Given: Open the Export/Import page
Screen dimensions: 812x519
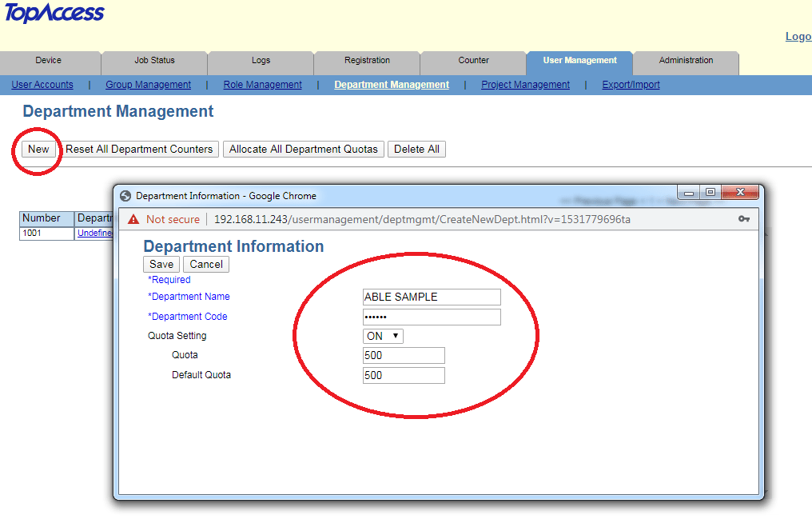Looking at the screenshot, I should click(631, 84).
